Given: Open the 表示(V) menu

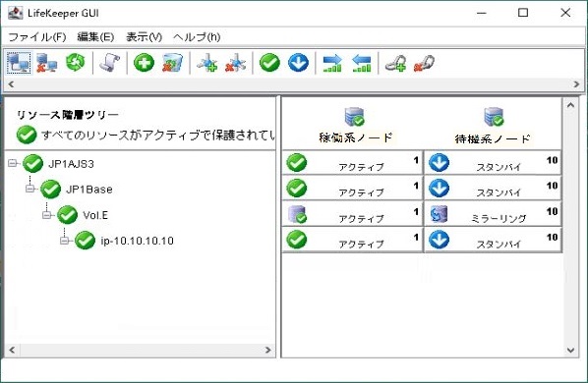Looking at the screenshot, I should tap(144, 36).
